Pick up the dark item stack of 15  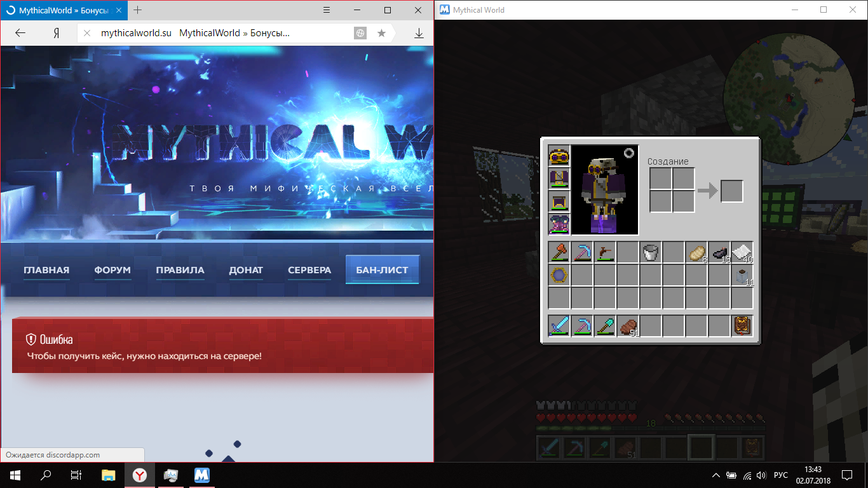(x=719, y=253)
